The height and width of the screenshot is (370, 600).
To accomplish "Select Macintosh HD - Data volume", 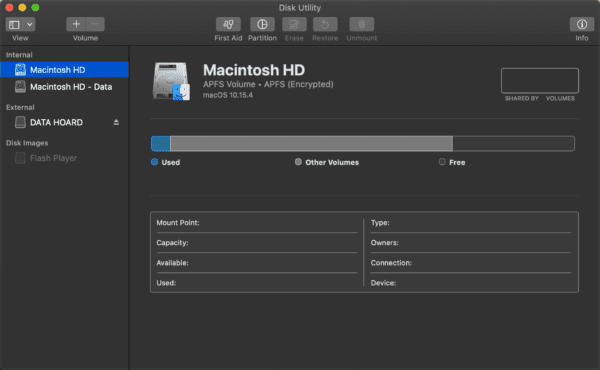I will click(x=64, y=87).
